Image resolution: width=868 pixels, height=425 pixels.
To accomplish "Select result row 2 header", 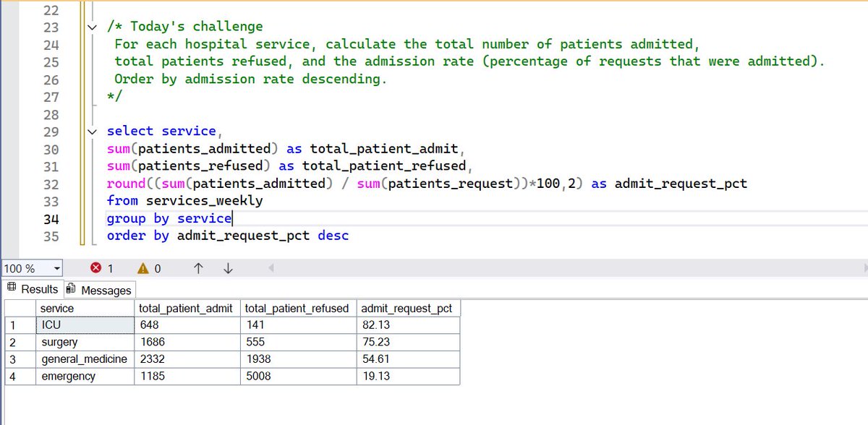I will (20, 343).
